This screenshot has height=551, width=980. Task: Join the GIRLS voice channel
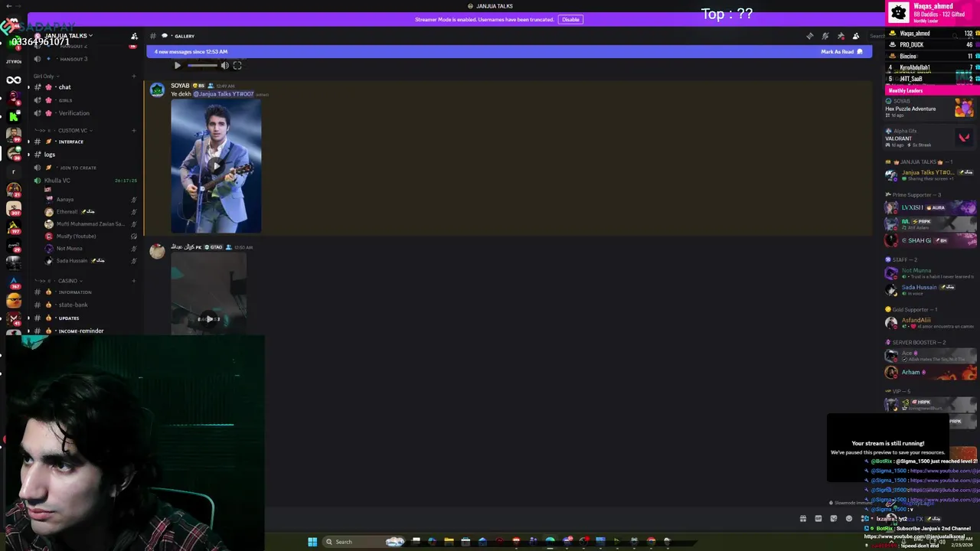[x=65, y=100]
